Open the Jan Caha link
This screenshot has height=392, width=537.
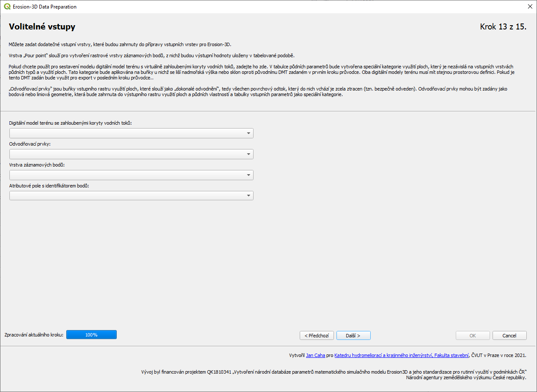click(315, 355)
